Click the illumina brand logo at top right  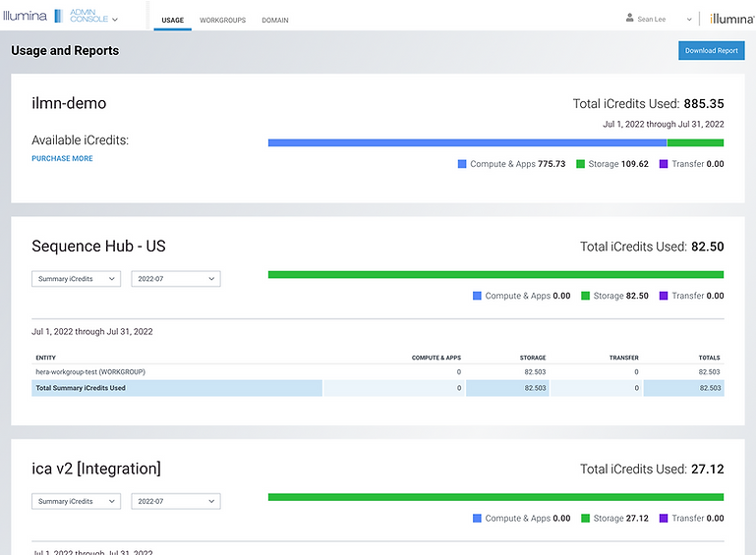click(731, 19)
